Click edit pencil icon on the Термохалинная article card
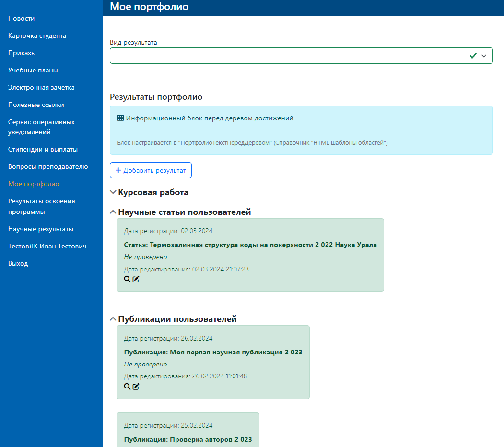Screen dimensions: 504x447 136,279
